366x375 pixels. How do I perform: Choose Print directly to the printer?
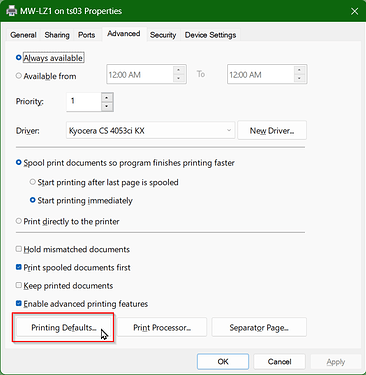19,221
